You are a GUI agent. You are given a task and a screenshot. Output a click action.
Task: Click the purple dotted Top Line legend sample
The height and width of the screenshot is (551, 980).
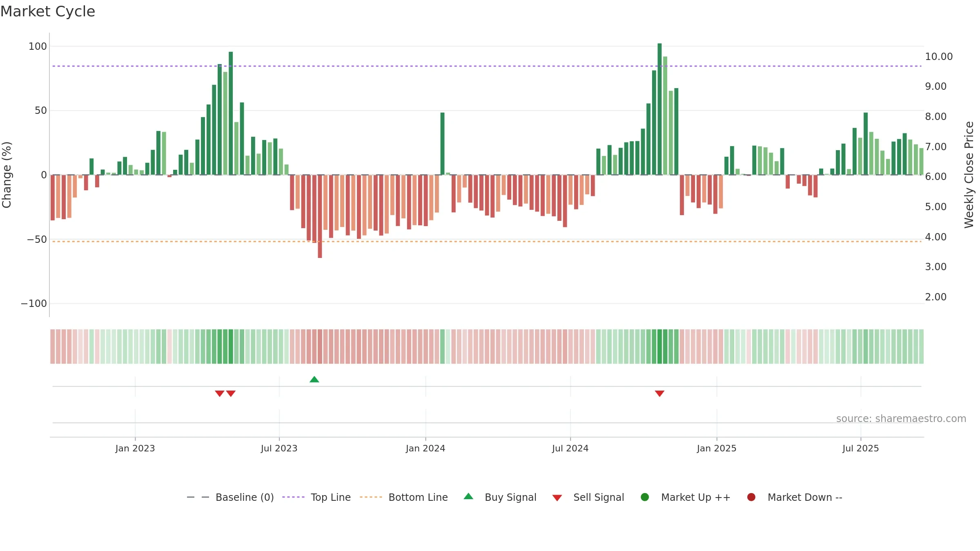coord(293,497)
